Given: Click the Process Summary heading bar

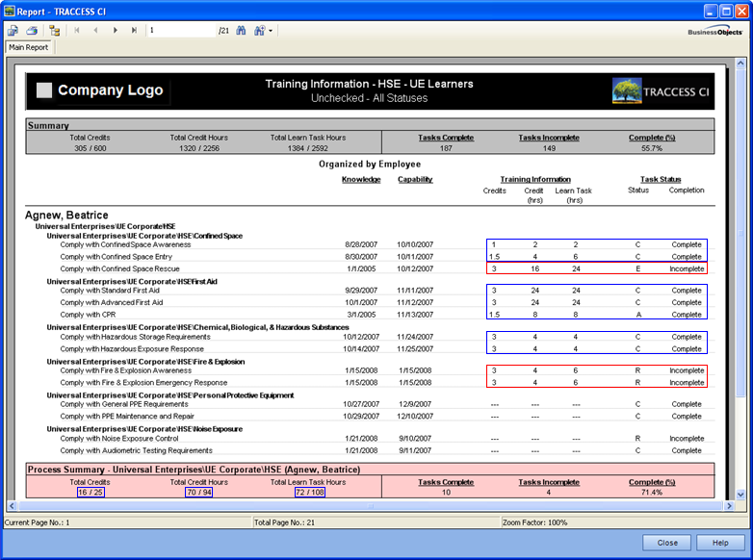Looking at the screenshot, I should (x=370, y=470).
